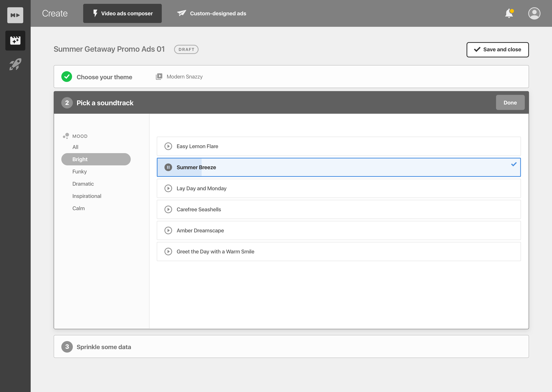
Task: Click Save and close
Action: point(497,50)
